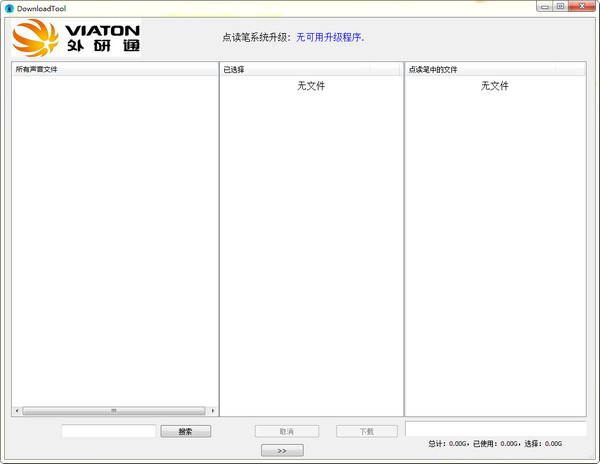Click the empty field above the storage totals
This screenshot has width=600, height=464.
point(496,429)
